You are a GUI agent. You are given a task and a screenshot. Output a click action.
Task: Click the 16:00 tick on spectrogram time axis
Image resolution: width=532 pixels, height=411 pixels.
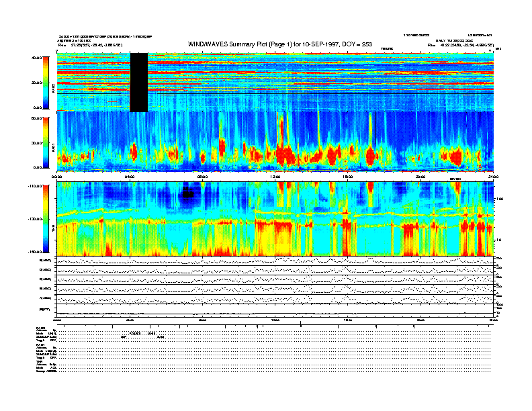[348, 177]
